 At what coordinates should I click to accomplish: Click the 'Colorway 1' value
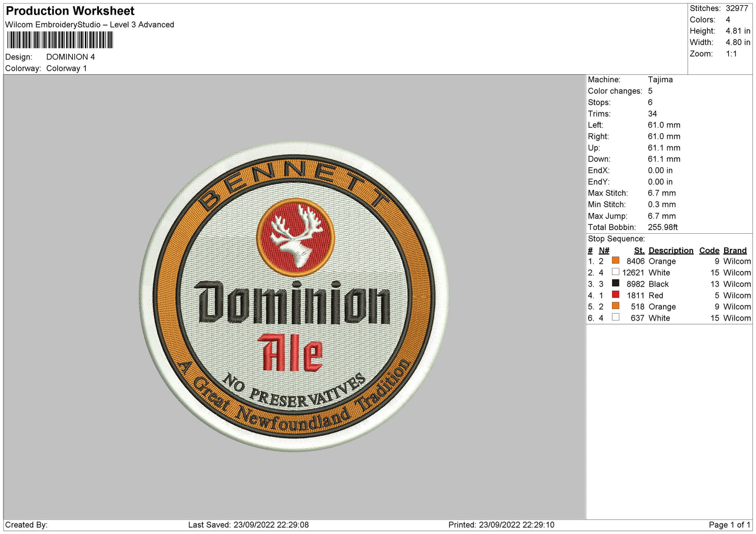click(66, 69)
